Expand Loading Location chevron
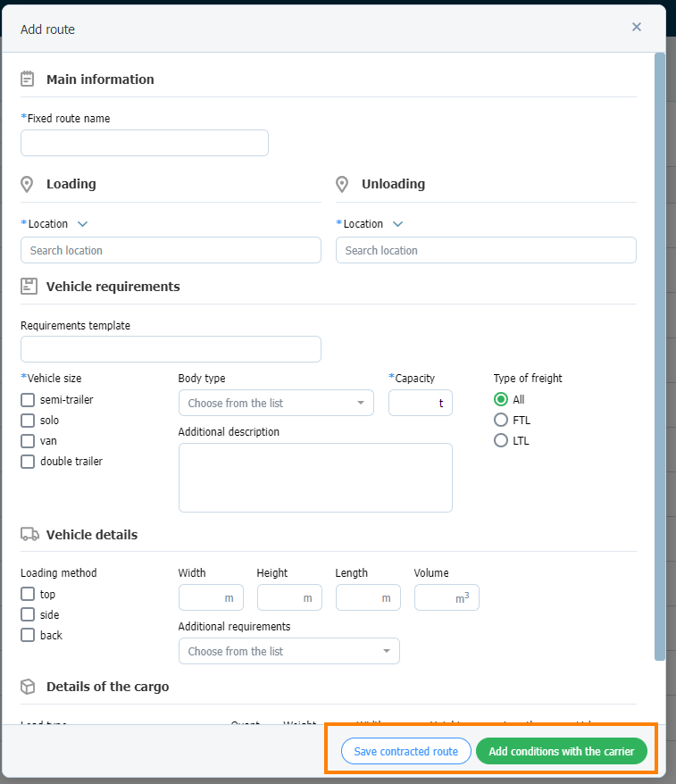676x784 pixels. (x=82, y=224)
